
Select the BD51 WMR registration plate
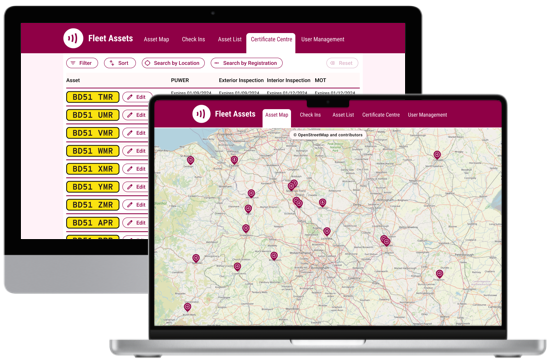(x=93, y=151)
